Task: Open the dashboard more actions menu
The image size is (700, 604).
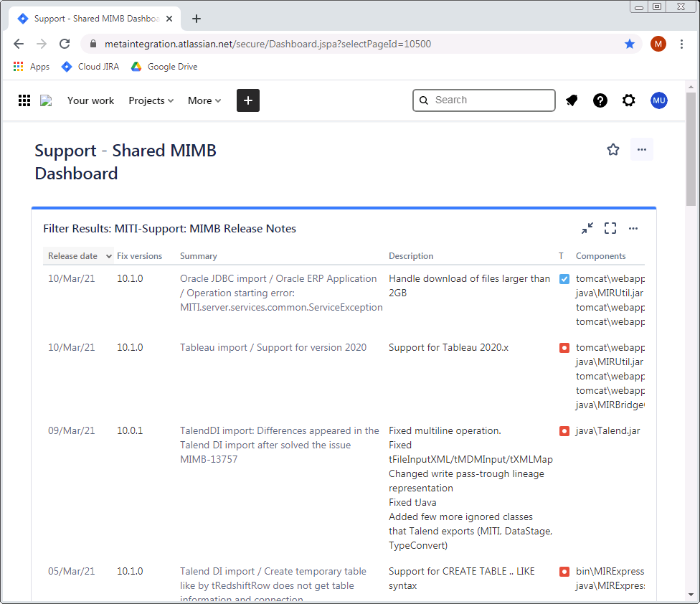Action: pyautogui.click(x=641, y=149)
